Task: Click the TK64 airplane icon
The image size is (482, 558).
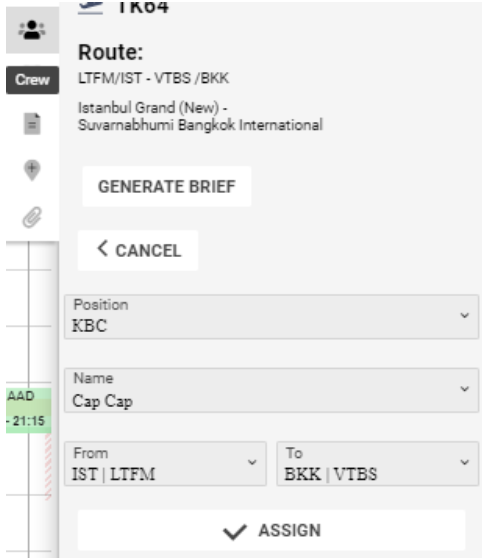Action: (x=90, y=7)
